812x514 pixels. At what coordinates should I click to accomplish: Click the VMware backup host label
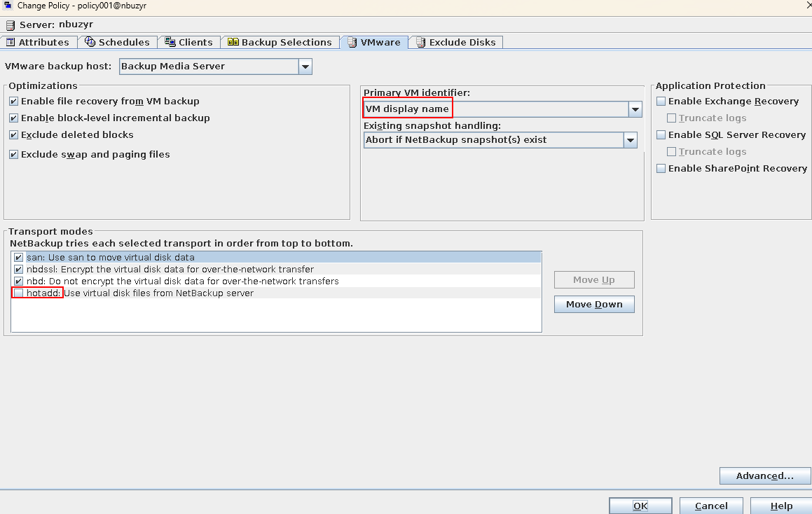(58, 67)
